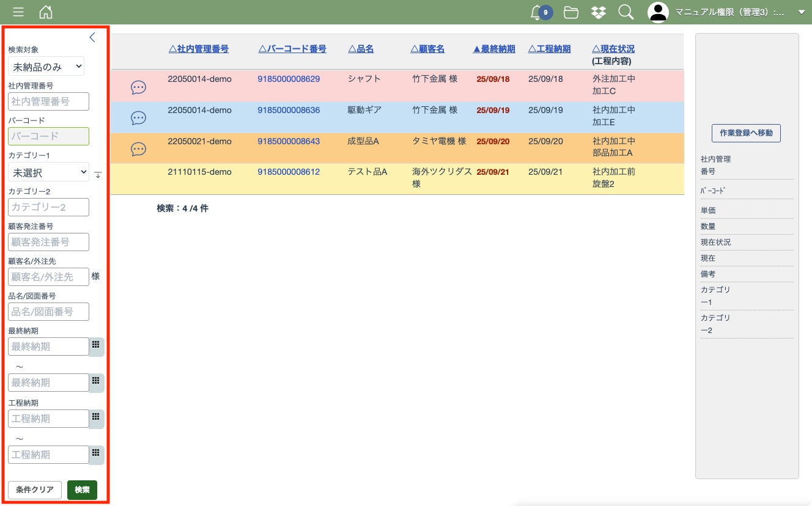Open the 検索対象 dropdown
812x506 pixels.
coord(46,67)
